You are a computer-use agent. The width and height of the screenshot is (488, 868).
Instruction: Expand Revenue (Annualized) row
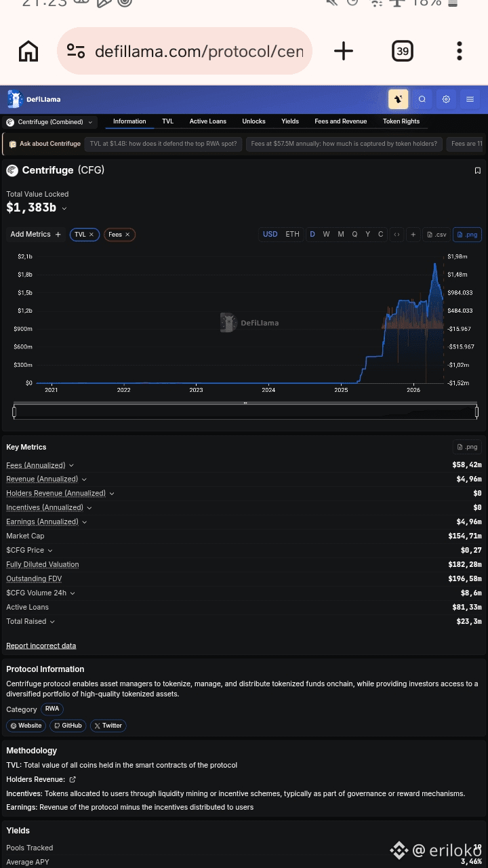46,479
